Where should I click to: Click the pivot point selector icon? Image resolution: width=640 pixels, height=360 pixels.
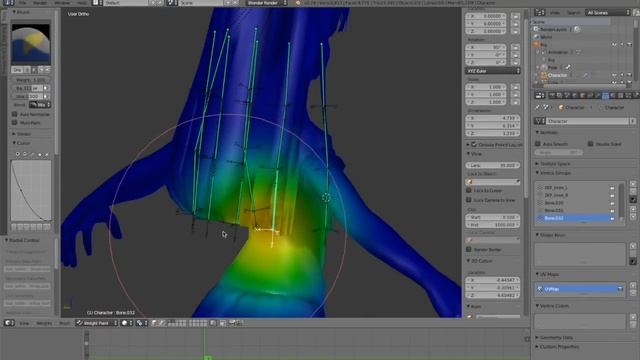pyautogui.click(x=141, y=323)
